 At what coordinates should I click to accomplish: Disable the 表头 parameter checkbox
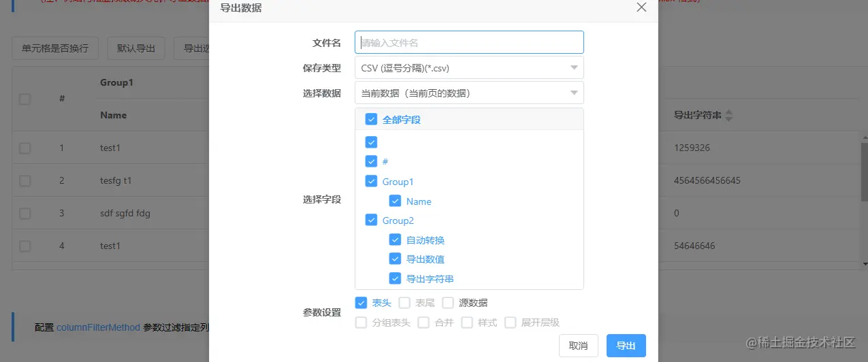click(x=361, y=303)
